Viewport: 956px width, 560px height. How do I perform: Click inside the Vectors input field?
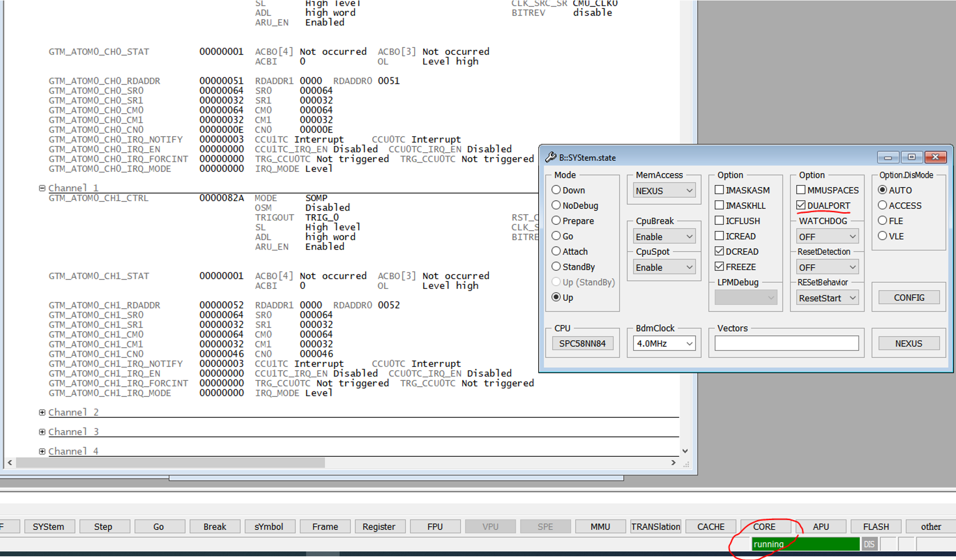[786, 344]
